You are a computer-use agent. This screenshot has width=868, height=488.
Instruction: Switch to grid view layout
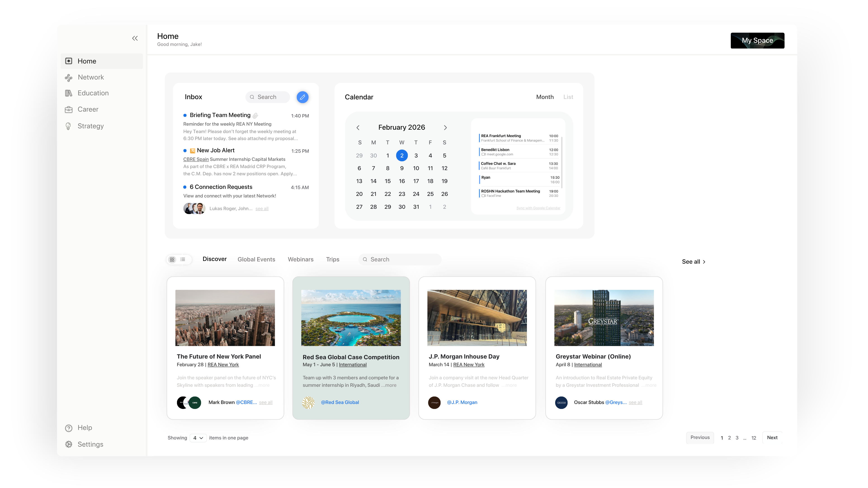tap(172, 260)
